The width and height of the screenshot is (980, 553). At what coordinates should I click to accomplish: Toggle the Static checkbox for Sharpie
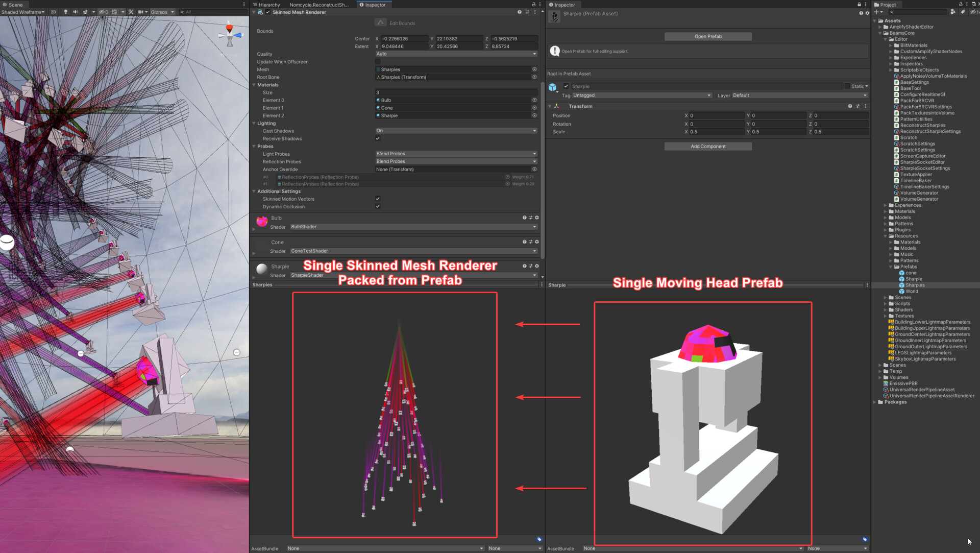click(x=847, y=86)
